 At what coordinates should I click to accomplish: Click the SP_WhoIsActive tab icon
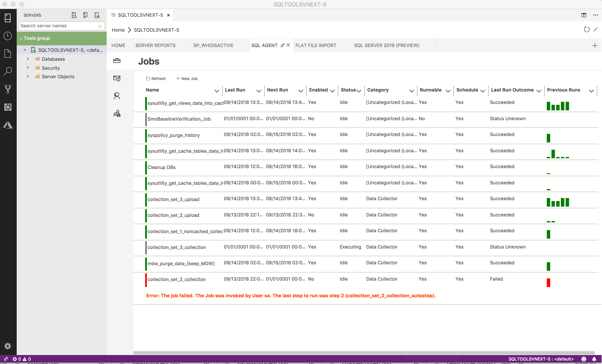pos(214,45)
